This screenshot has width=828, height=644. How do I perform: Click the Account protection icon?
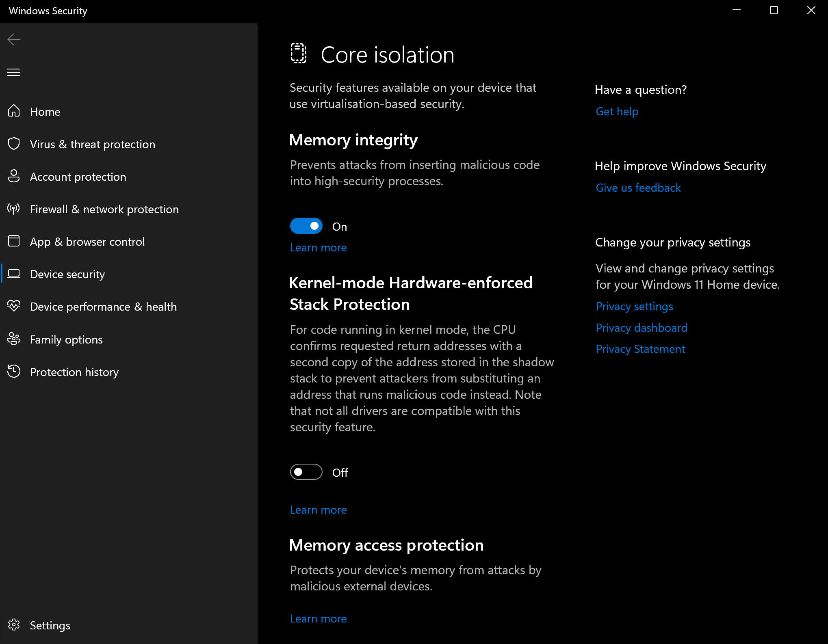14,176
